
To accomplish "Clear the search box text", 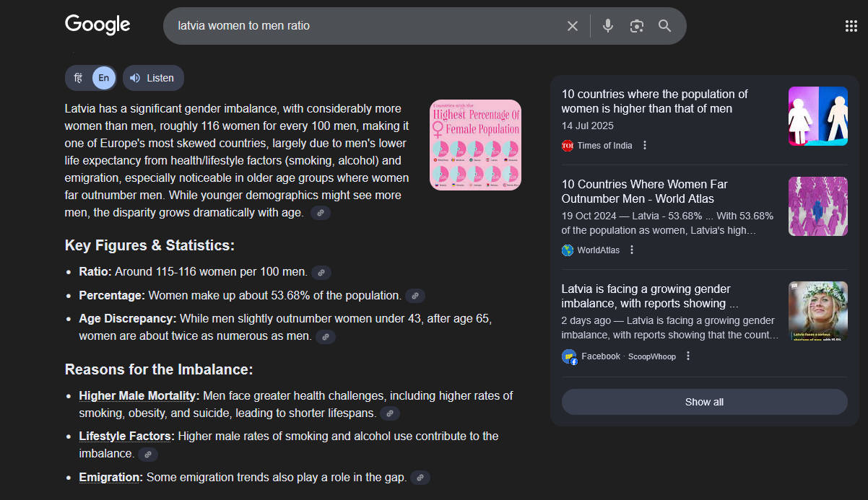I will point(573,26).
